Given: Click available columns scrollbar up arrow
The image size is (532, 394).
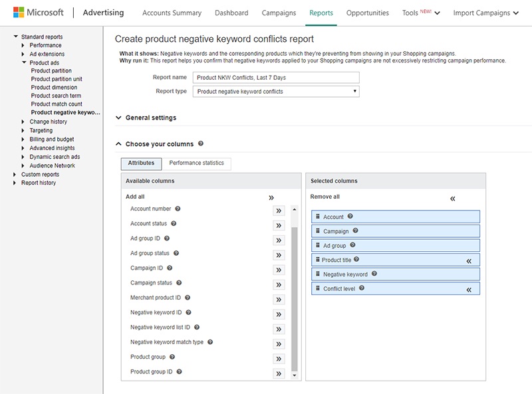Looking at the screenshot, I should [295, 209].
